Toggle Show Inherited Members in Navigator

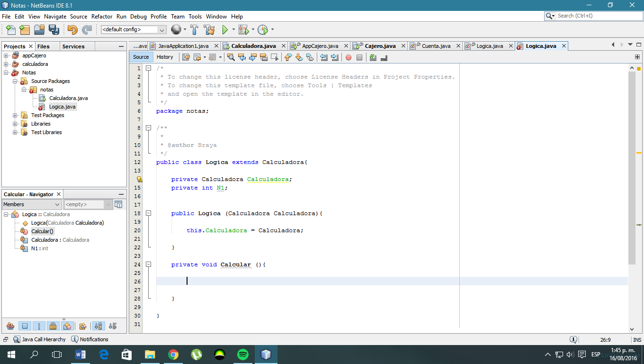pos(10,326)
